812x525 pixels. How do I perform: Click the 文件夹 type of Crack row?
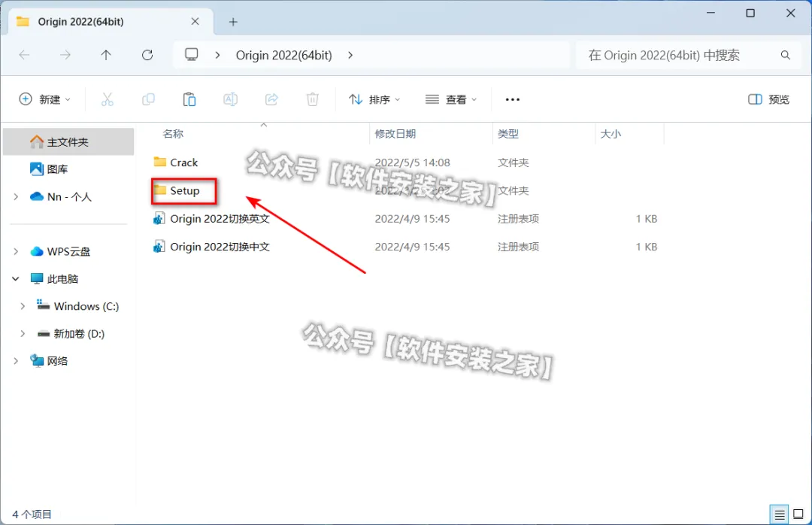[513, 162]
